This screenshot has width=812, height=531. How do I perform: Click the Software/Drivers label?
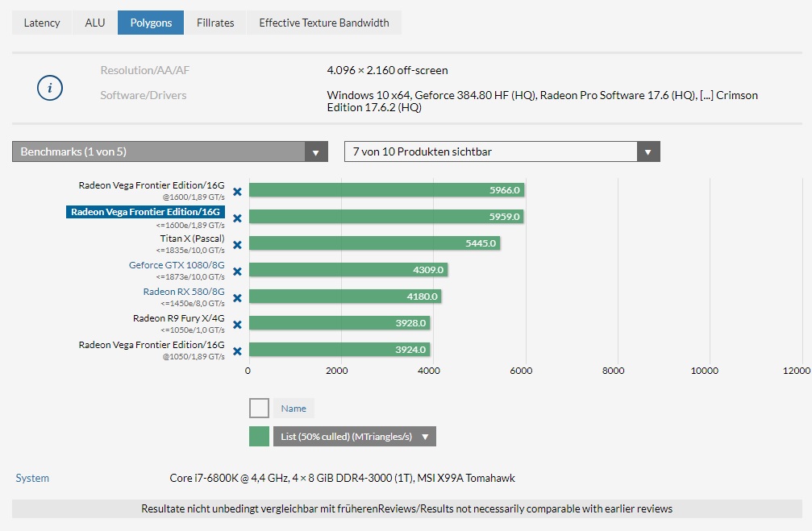click(144, 95)
